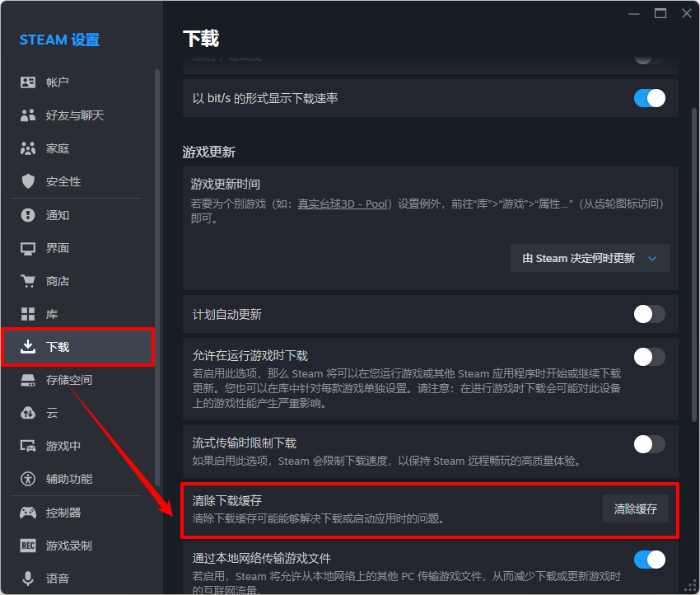Click the 游戏中 overlay icon
Image resolution: width=700 pixels, height=595 pixels.
point(28,446)
